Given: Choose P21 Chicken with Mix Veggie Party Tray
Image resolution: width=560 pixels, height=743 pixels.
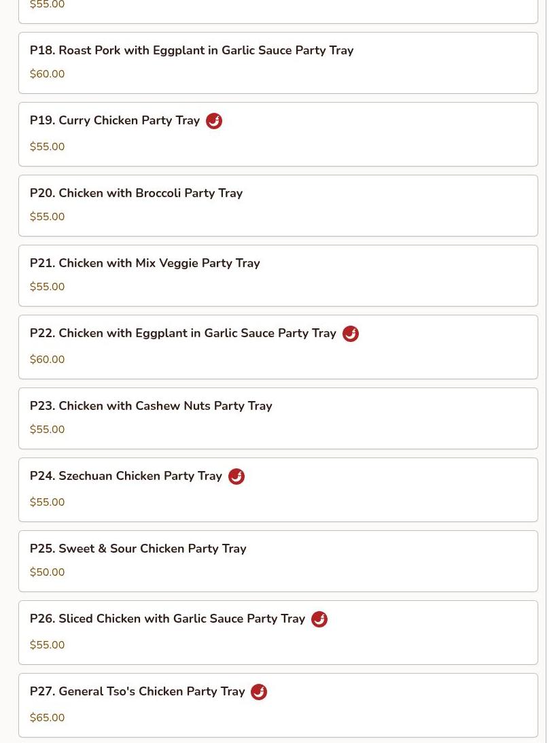Looking at the screenshot, I should 278,276.
